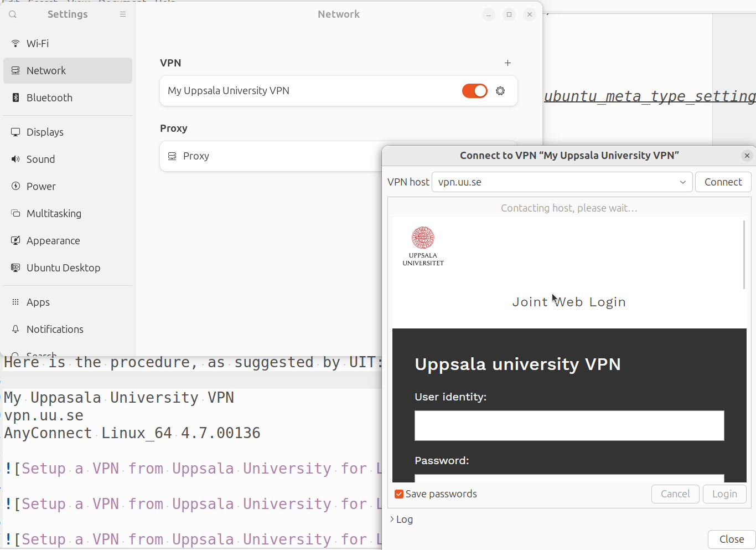The width and height of the screenshot is (756, 550).
Task: Open the Notifications settings
Action: [54, 329]
